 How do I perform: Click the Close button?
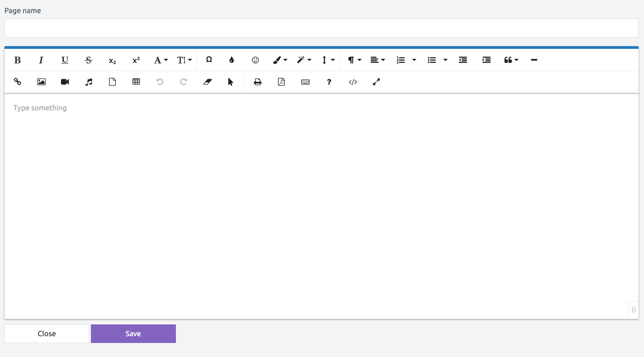click(47, 333)
